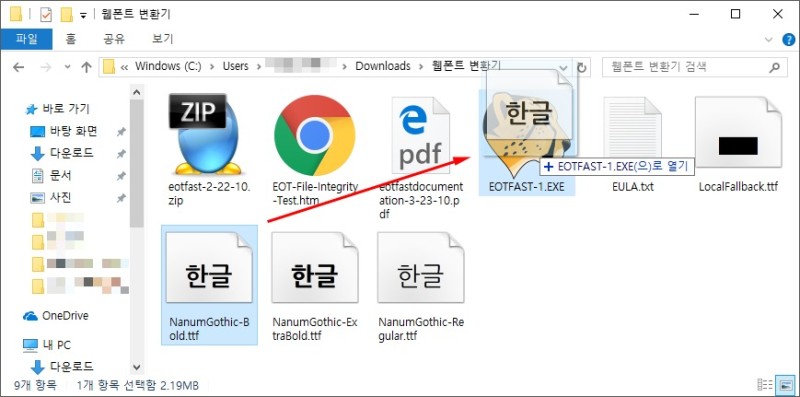Open 문서 in sidebar

52,176
